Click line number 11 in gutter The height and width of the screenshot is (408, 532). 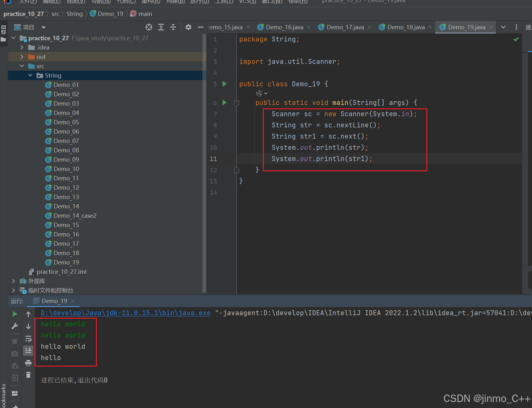tap(213, 159)
